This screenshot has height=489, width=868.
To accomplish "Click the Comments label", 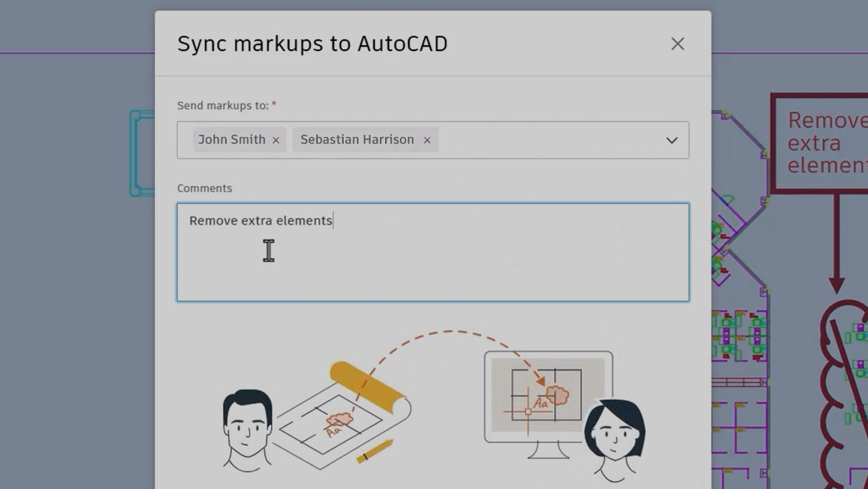I will 204,188.
